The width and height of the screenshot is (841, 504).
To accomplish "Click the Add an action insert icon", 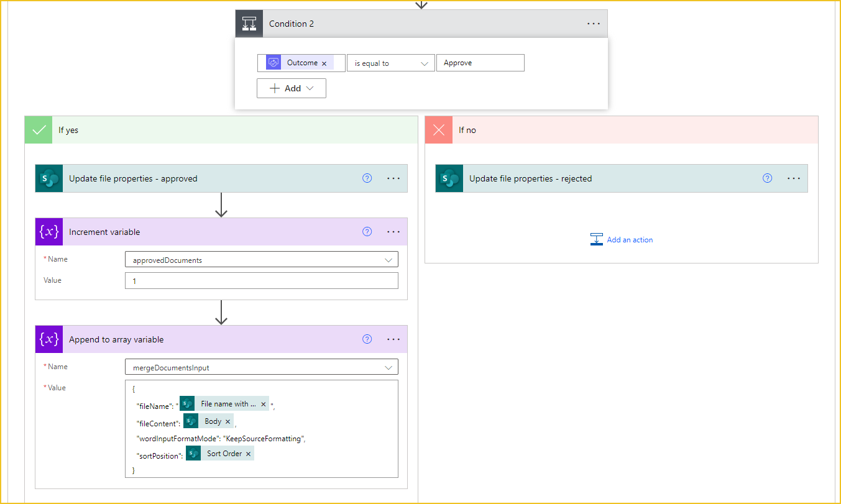I will coord(597,239).
